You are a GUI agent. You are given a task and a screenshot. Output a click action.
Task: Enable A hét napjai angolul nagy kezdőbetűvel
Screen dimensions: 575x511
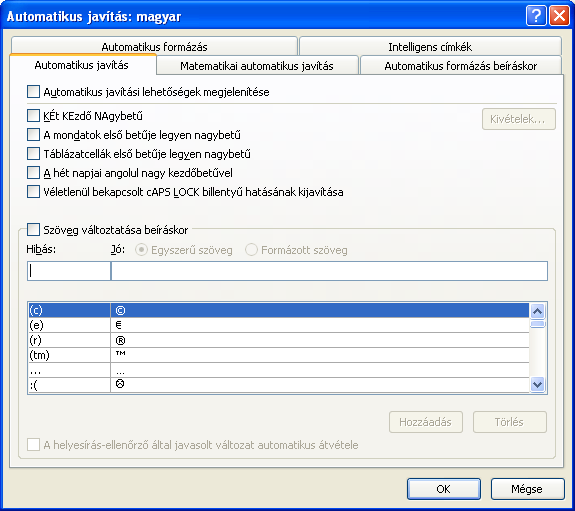[x=33, y=173]
